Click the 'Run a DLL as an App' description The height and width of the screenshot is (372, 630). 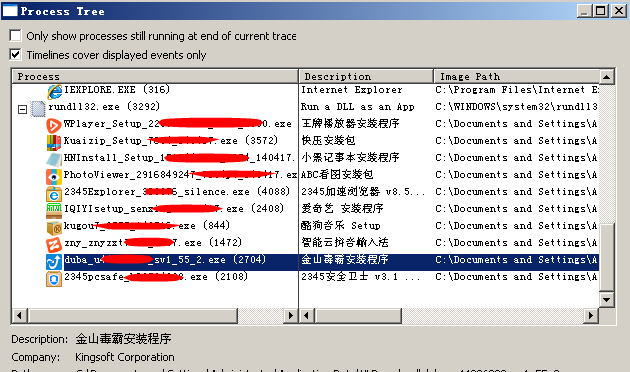point(358,107)
